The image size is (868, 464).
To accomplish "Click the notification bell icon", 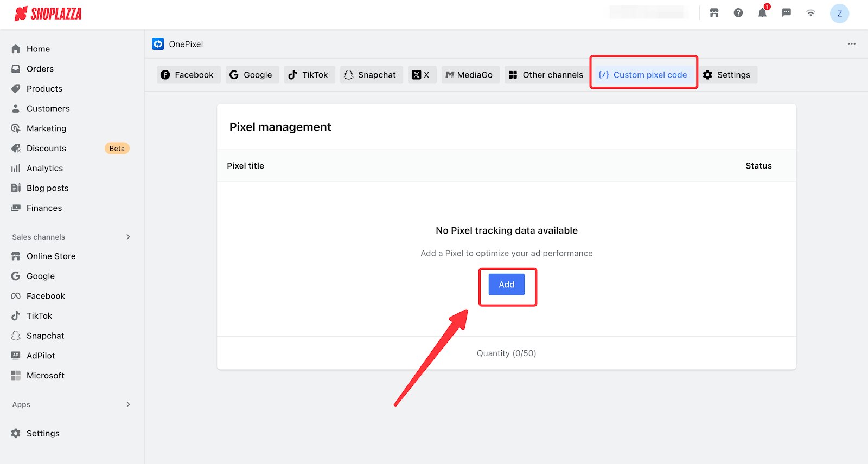I will click(x=762, y=13).
